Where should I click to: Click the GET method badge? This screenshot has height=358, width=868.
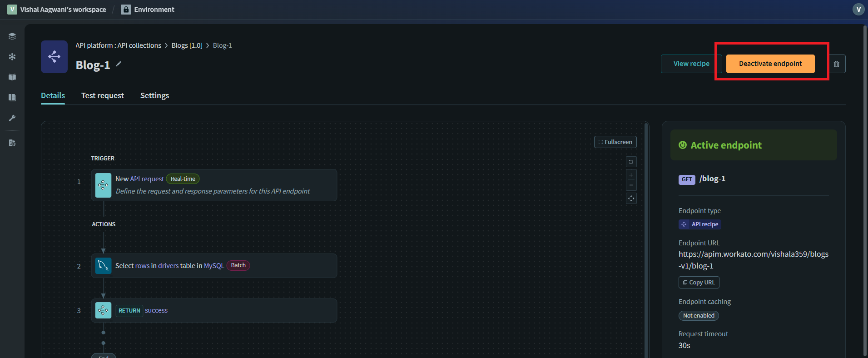coord(687,179)
